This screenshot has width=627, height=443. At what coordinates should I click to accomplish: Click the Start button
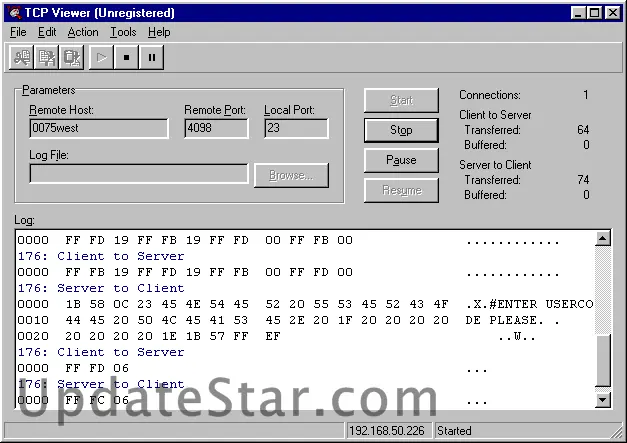pos(401,100)
